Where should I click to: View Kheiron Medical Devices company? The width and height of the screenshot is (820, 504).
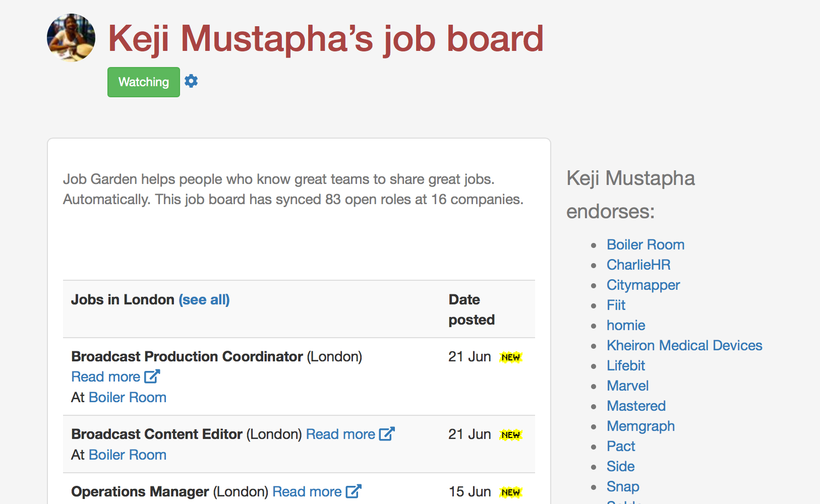[684, 346]
